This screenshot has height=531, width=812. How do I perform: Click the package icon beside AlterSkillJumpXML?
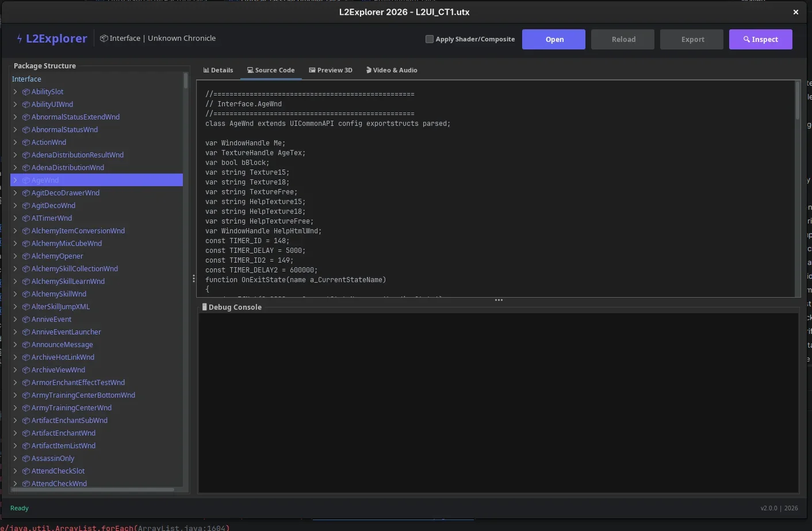26,307
